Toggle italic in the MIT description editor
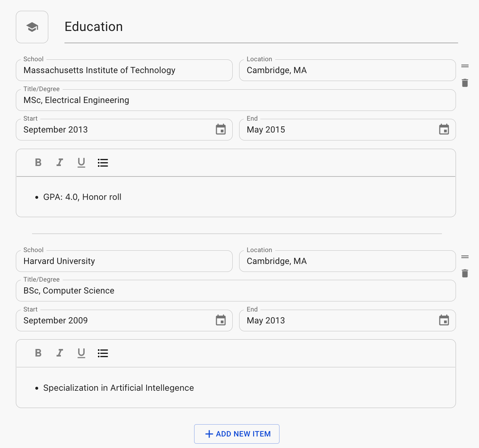This screenshot has height=448, width=479. 60,162
